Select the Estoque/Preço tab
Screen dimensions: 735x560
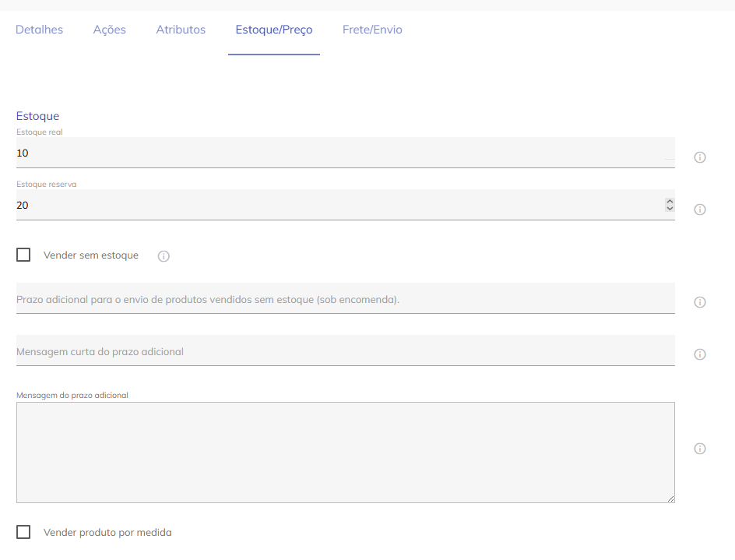click(x=274, y=30)
